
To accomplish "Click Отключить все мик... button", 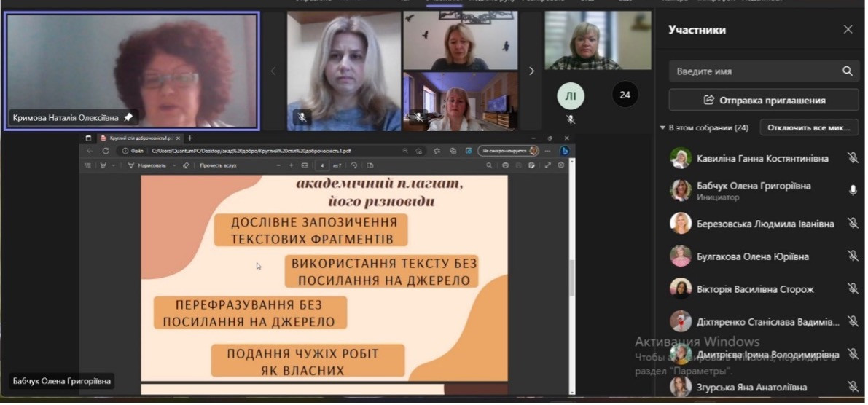I will (x=809, y=127).
